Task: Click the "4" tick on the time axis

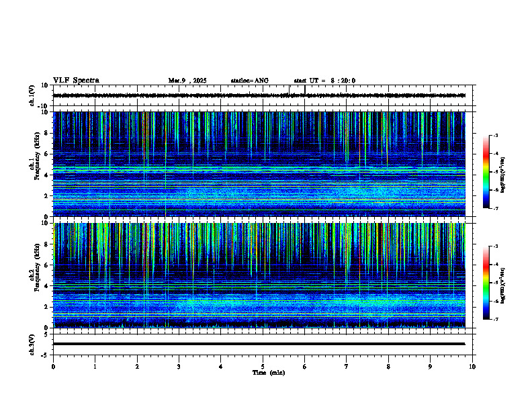Action: [x=221, y=367]
